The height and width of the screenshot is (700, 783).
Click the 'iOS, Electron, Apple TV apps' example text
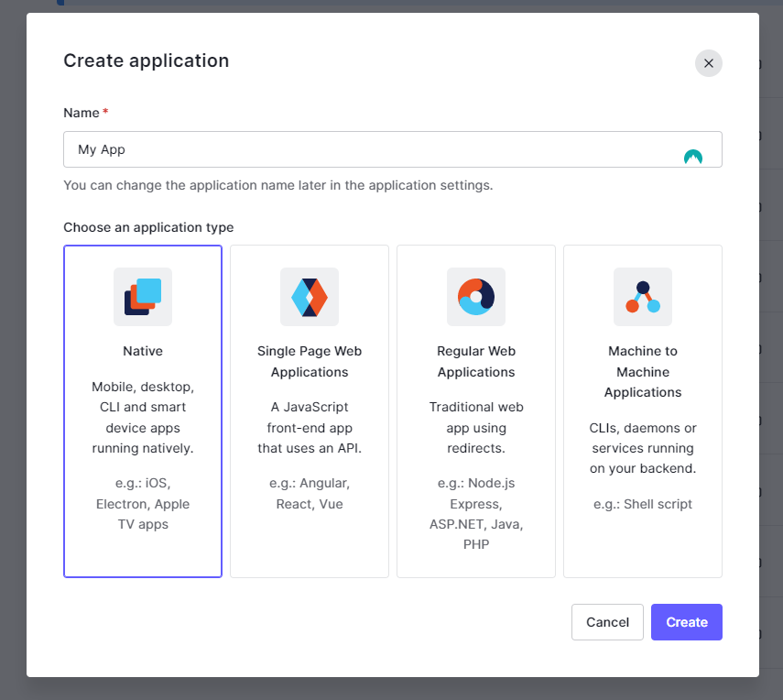[143, 503]
